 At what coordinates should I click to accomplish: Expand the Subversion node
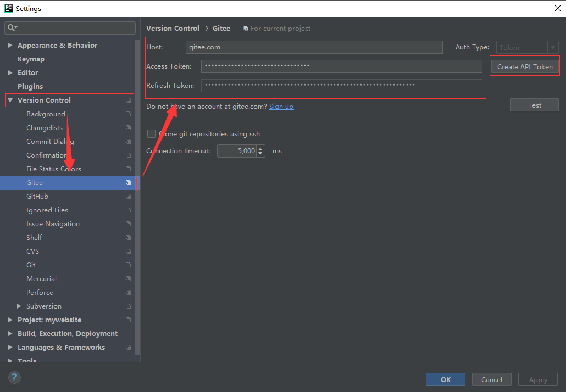19,306
